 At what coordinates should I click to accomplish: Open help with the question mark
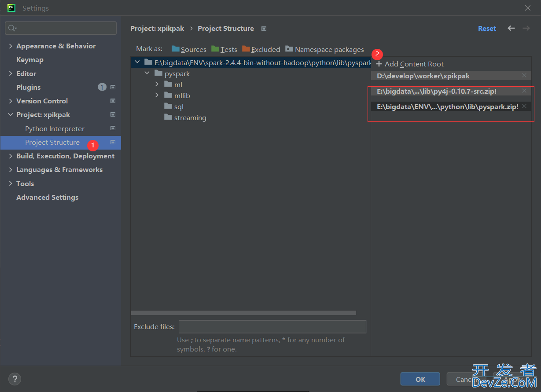15,379
